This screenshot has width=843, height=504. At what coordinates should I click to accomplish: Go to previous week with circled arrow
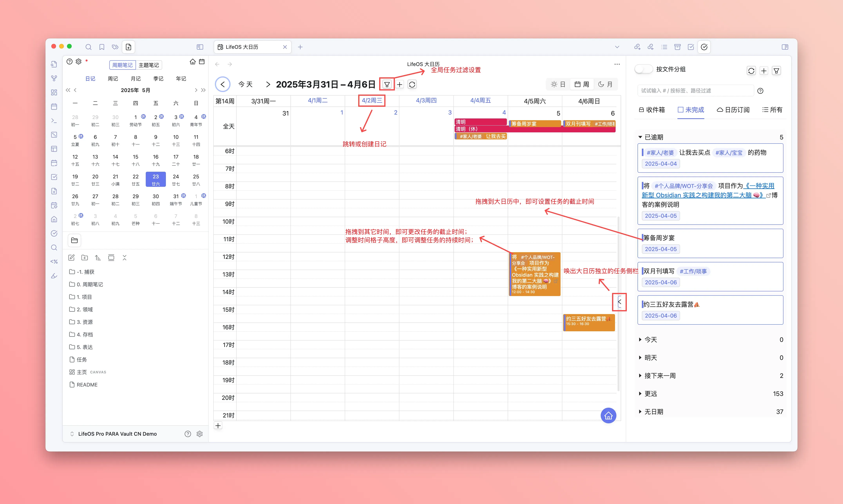click(x=223, y=84)
